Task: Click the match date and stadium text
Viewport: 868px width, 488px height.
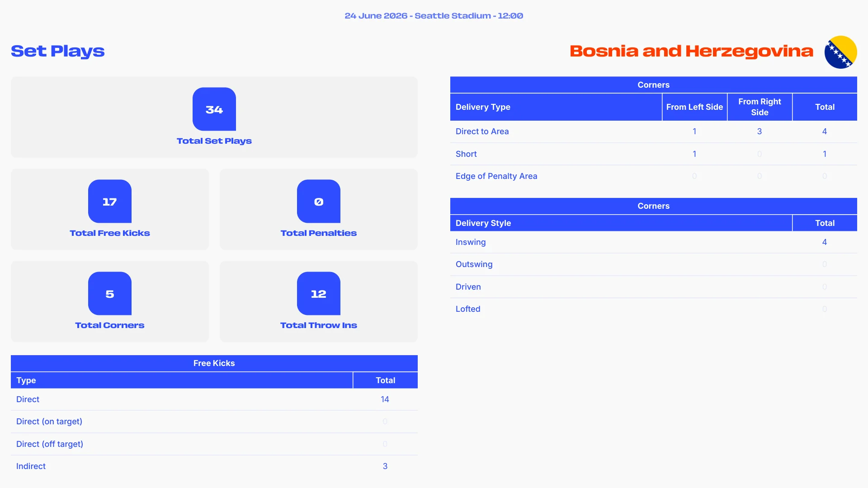Action: 434,16
